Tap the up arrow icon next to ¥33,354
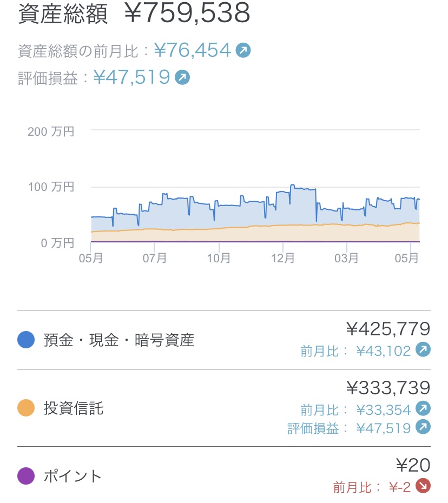Screen dimensions: 448x503 click(x=423, y=408)
